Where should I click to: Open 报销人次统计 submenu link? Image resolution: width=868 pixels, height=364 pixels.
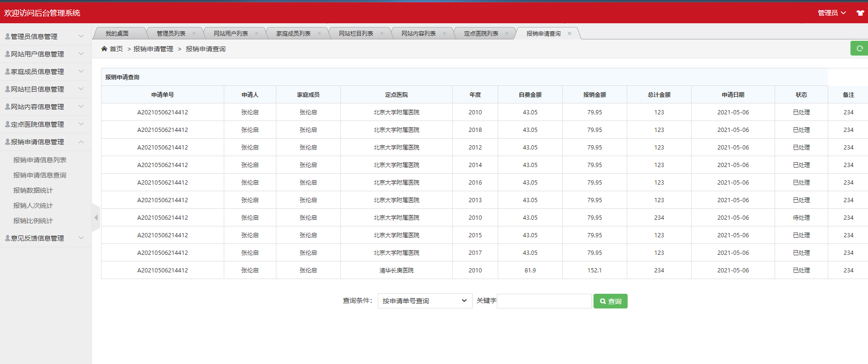[x=33, y=205]
